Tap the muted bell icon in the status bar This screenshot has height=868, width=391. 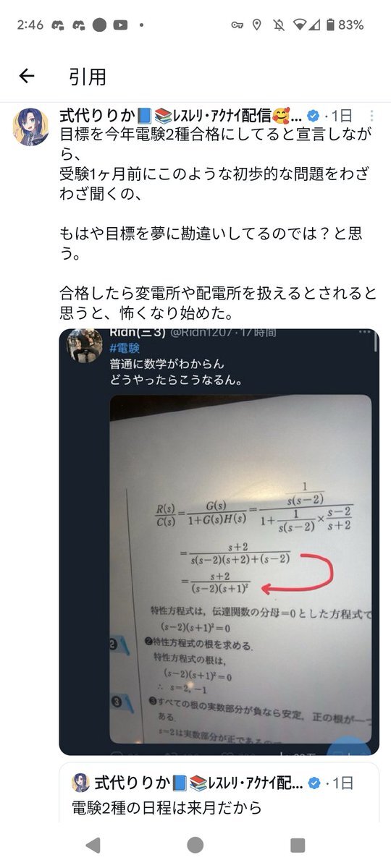click(279, 25)
